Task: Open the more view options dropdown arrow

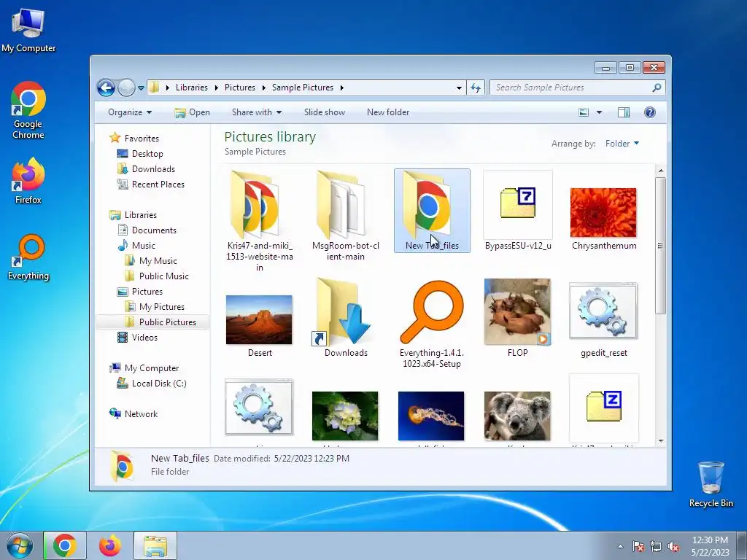Action: pyautogui.click(x=600, y=112)
